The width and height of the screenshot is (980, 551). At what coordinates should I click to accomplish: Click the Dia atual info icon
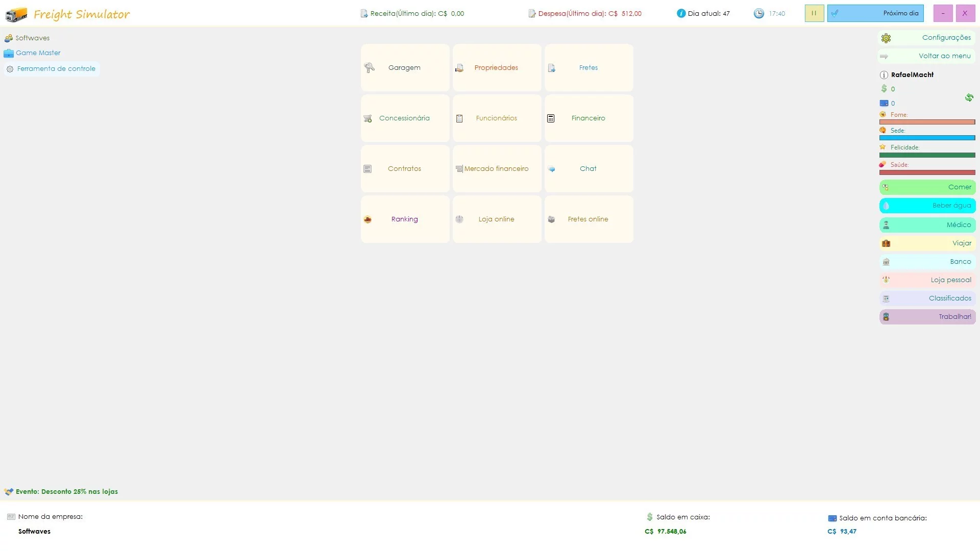click(681, 13)
